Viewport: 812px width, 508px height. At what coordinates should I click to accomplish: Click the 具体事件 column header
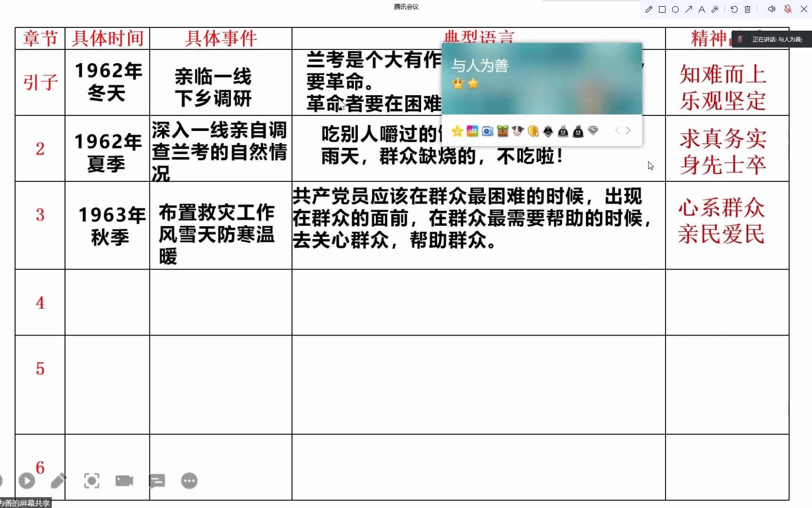coord(221,38)
